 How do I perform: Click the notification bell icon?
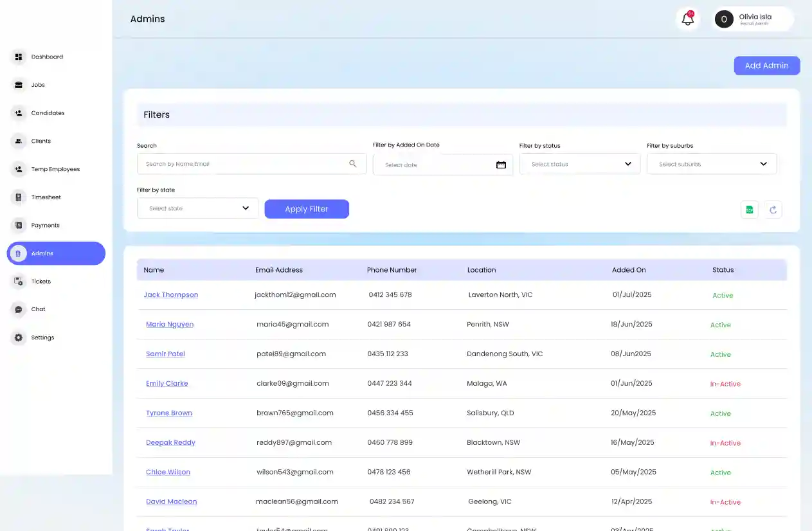point(687,19)
